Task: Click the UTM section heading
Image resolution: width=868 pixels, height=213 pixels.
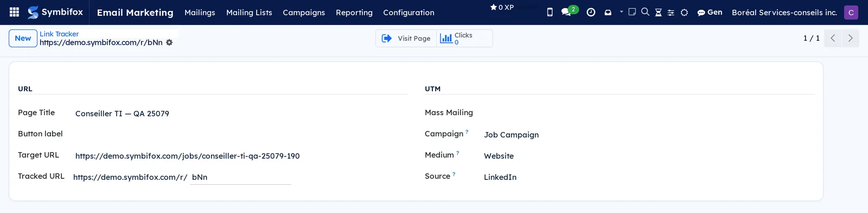Action: [x=432, y=89]
